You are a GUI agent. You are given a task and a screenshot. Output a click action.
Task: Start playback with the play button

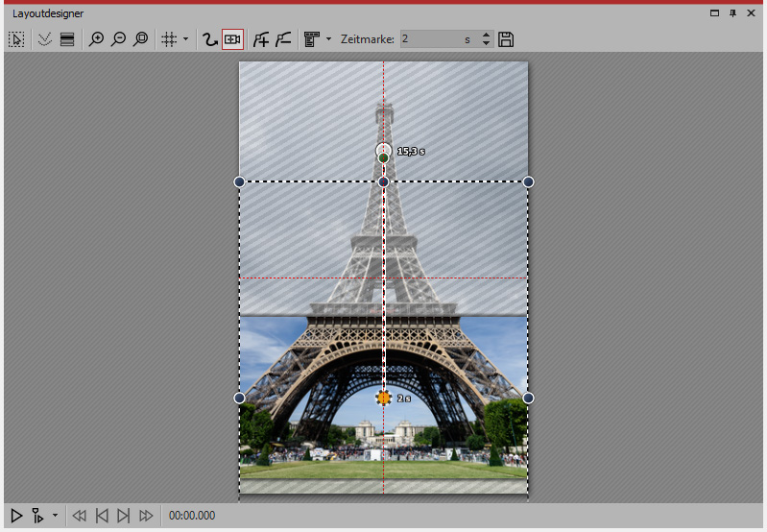[x=16, y=516]
